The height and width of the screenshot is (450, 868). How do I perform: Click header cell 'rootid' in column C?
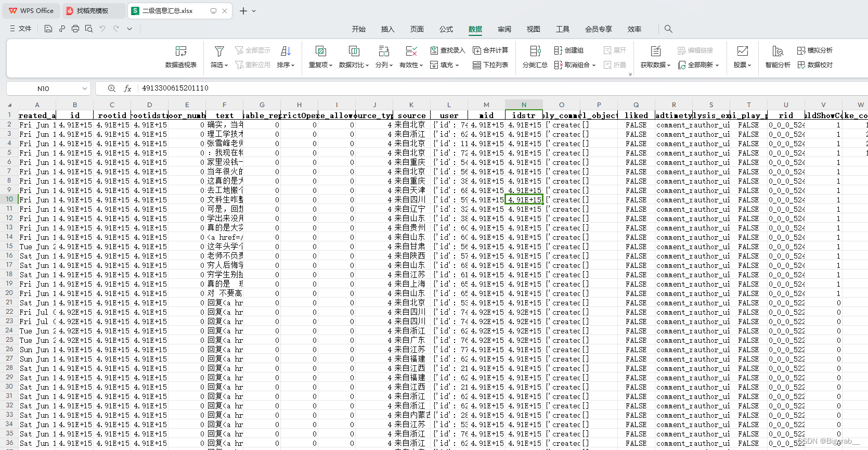[112, 115]
